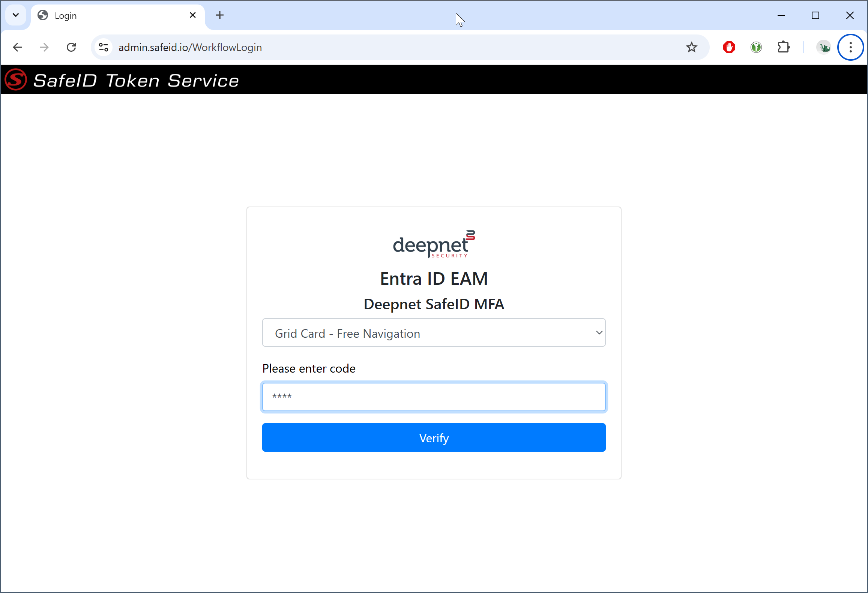Expand the Grid Card - Free Navigation dropdown
The height and width of the screenshot is (593, 868).
click(x=434, y=333)
